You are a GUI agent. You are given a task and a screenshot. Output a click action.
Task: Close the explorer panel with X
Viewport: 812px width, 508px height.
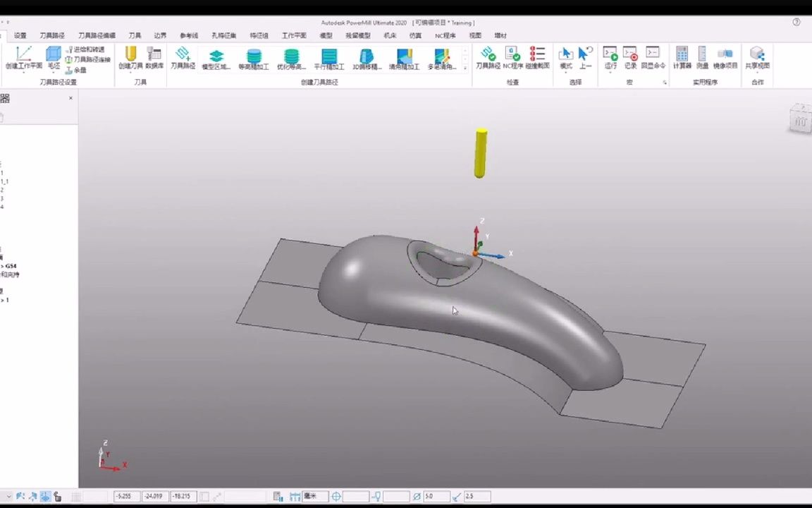(x=71, y=98)
